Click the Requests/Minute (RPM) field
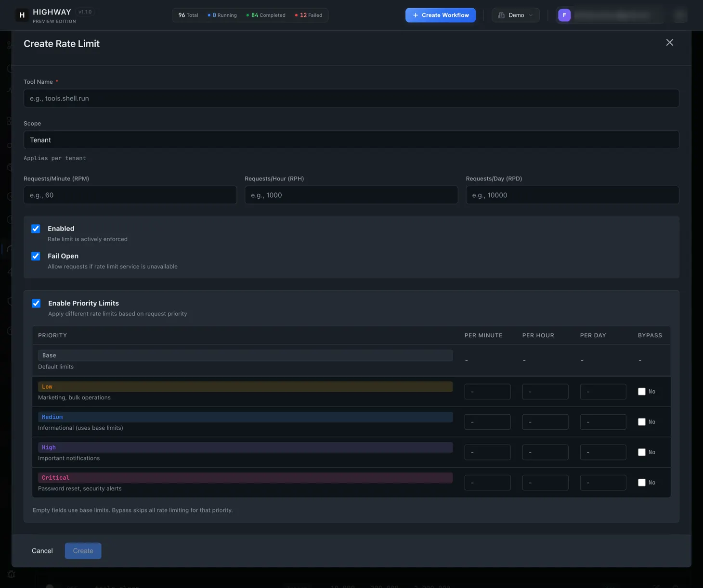Image resolution: width=703 pixels, height=588 pixels. 130,195
